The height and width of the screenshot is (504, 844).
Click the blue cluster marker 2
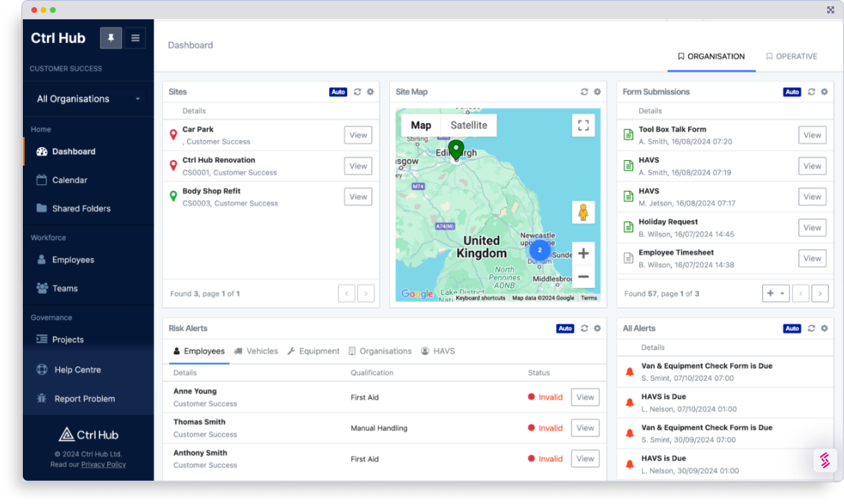540,250
